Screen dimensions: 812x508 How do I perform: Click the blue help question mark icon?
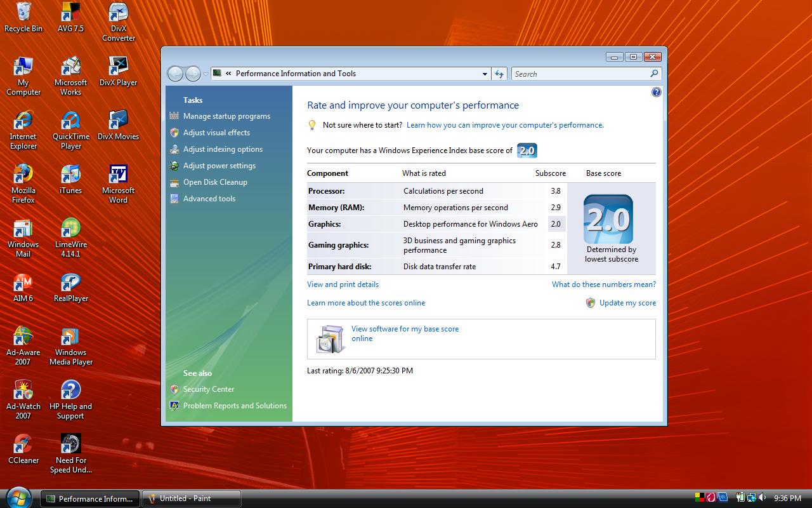(656, 92)
